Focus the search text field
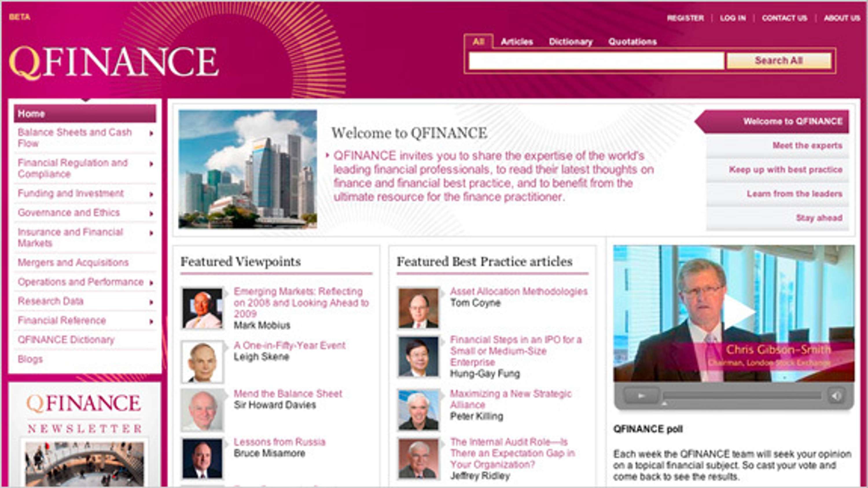The height and width of the screenshot is (488, 868). pyautogui.click(x=596, y=61)
